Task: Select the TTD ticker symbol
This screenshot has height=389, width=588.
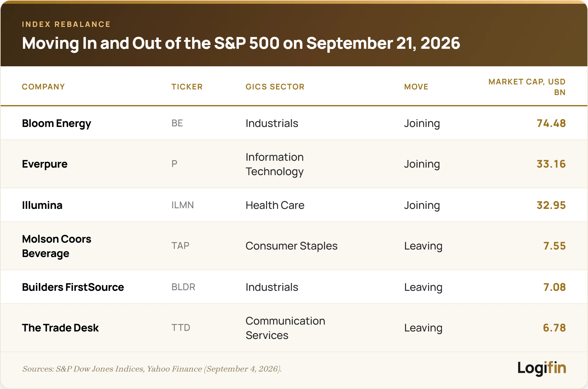Action: (x=181, y=328)
